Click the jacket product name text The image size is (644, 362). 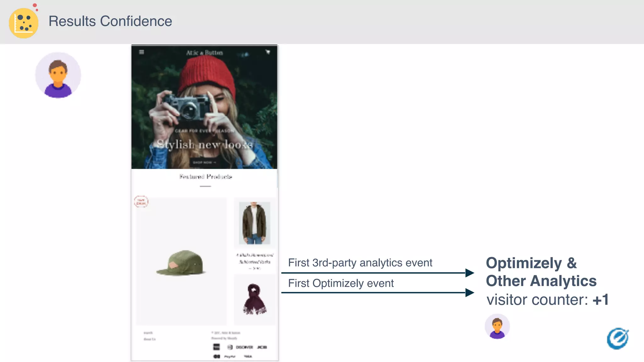tap(255, 258)
